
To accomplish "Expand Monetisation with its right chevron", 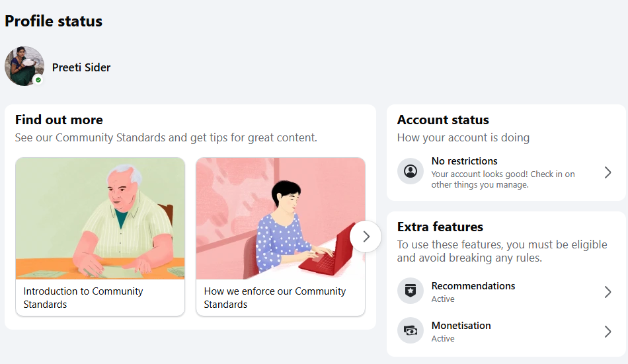I will point(608,332).
